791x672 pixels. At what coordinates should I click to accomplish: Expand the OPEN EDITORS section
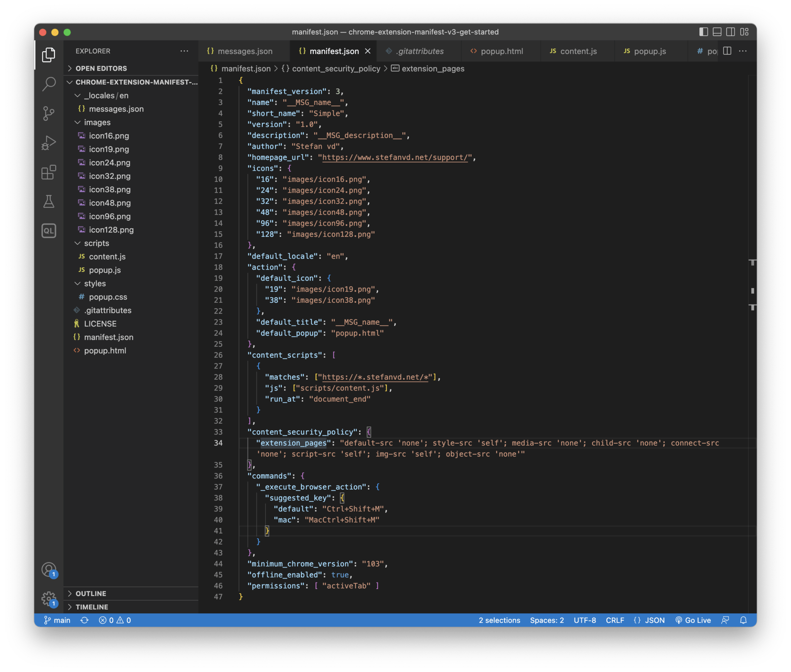tap(101, 68)
